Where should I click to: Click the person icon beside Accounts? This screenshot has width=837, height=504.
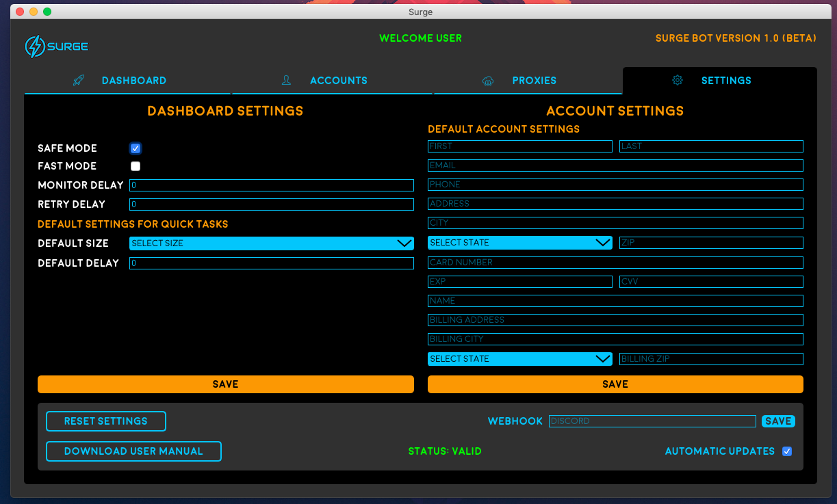(286, 80)
